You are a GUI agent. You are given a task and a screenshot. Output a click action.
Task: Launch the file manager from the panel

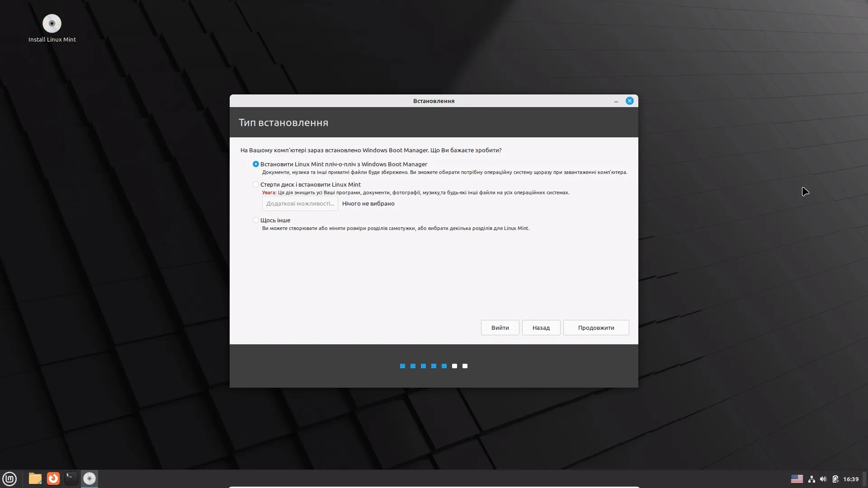35,479
